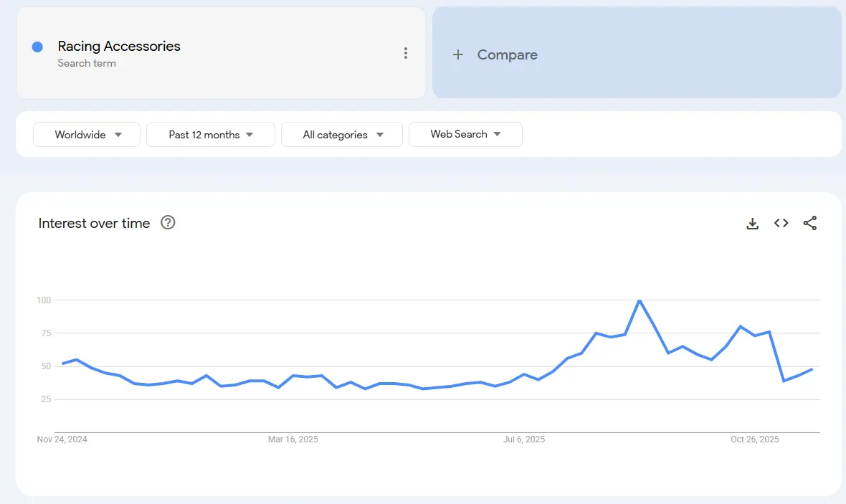Edit the Racing Accessories search term
The width and height of the screenshot is (846, 504).
tap(119, 47)
